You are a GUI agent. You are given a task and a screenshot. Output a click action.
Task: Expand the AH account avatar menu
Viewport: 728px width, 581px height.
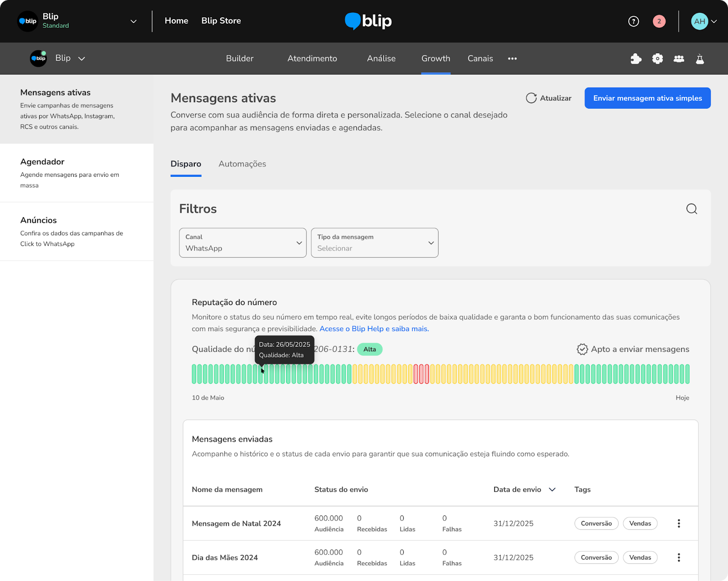coord(703,21)
